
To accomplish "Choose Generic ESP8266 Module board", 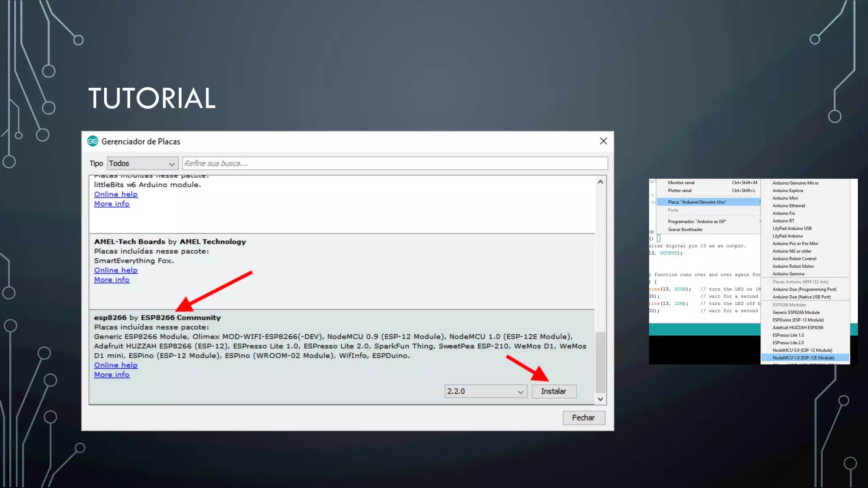I will 796,313.
